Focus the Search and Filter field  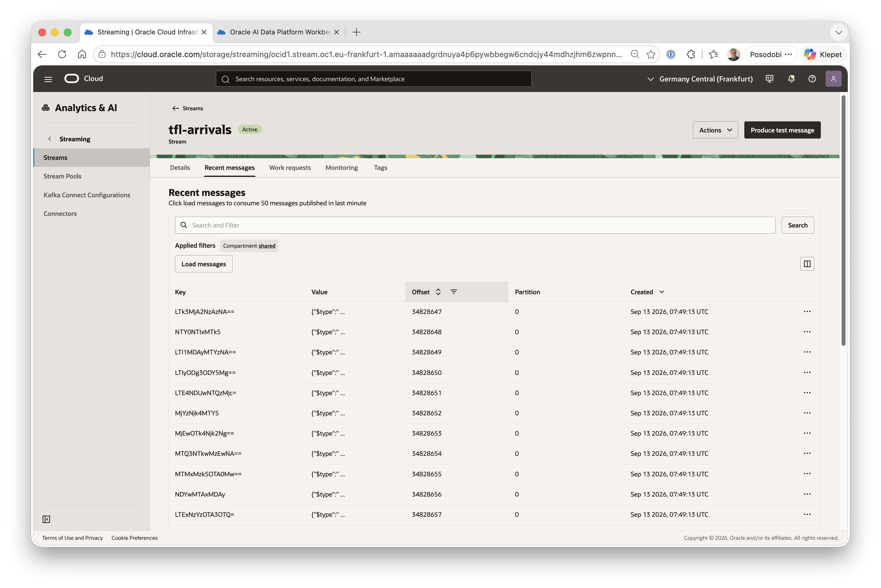coord(475,225)
